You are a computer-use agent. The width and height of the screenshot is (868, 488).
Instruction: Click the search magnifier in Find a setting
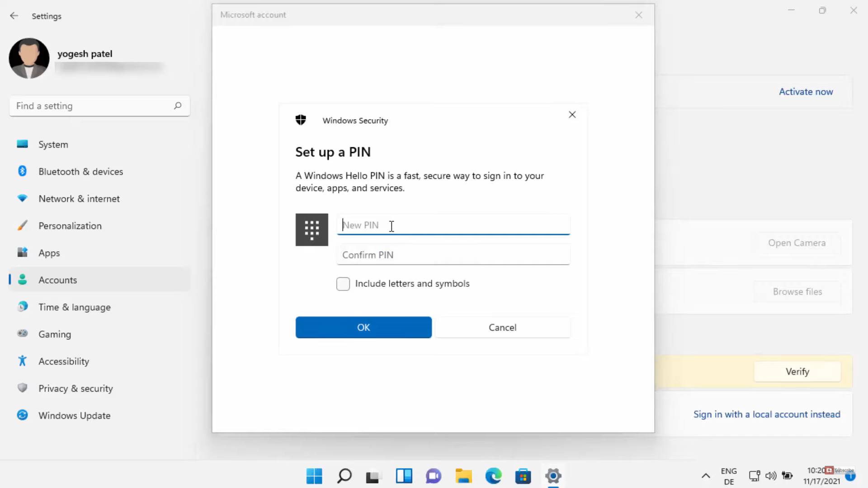[x=178, y=106]
